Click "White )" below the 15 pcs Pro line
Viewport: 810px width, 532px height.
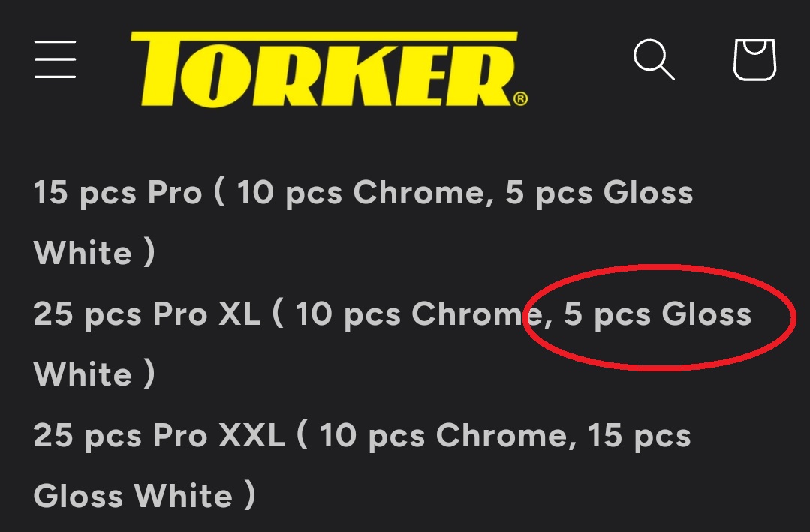[94, 254]
